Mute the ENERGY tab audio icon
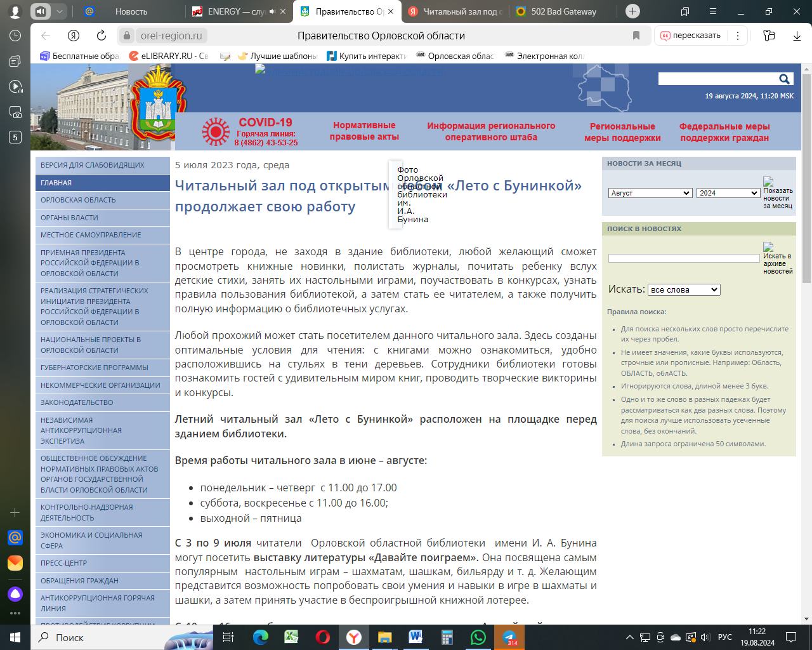Image resolution: width=812 pixels, height=650 pixels. [272, 11]
